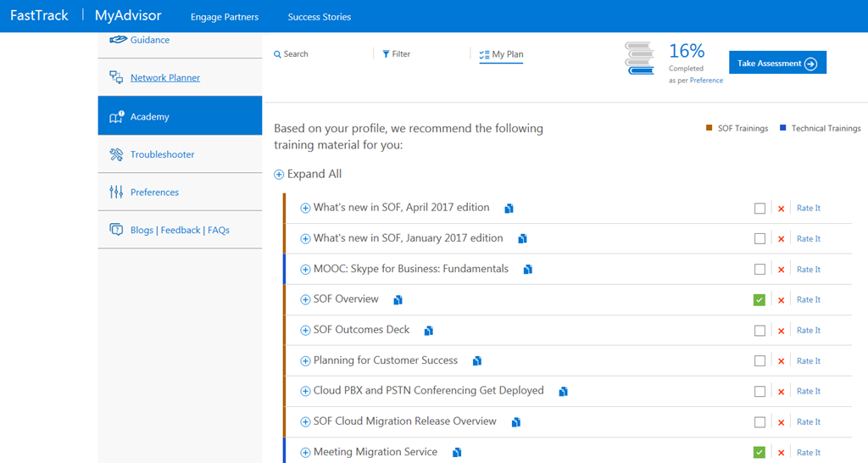Open the Preference link under completion percentage

pos(706,81)
